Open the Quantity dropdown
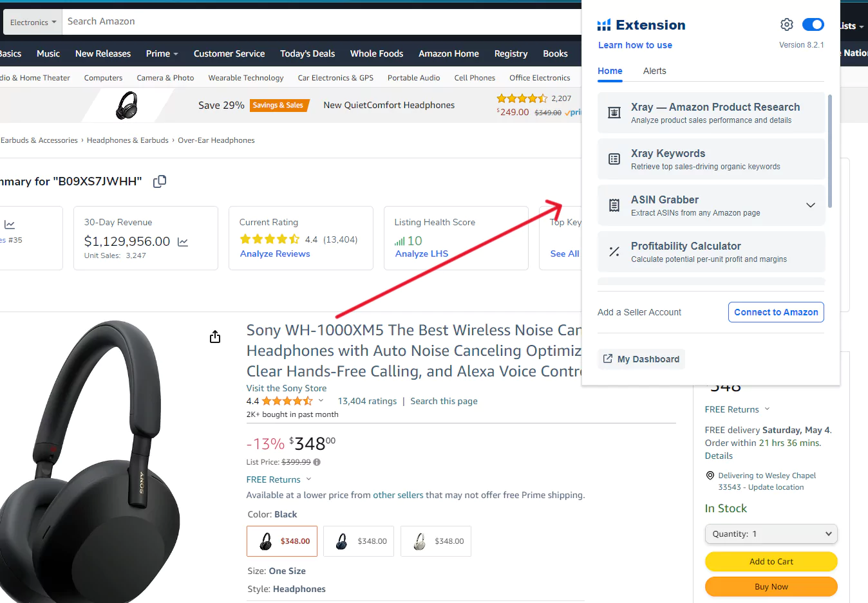Screen dimensions: 868x603 click(771, 533)
